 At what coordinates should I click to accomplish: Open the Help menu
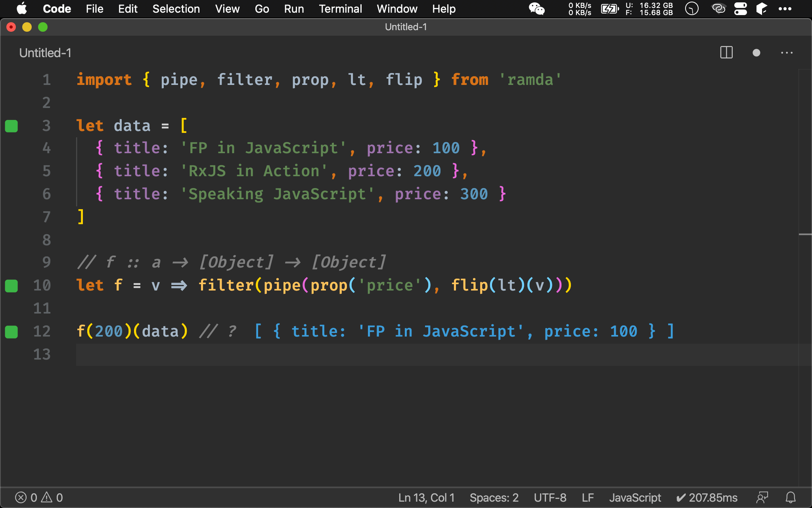click(444, 9)
